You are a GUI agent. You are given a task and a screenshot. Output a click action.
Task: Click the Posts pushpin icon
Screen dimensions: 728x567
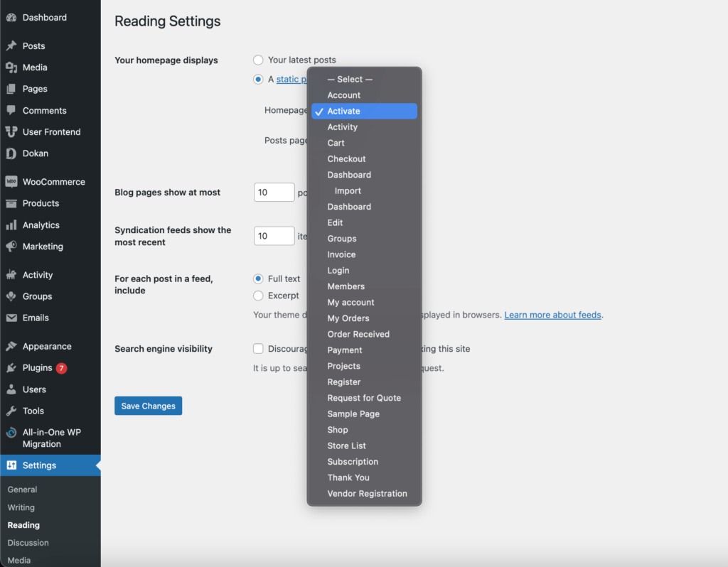(11, 46)
